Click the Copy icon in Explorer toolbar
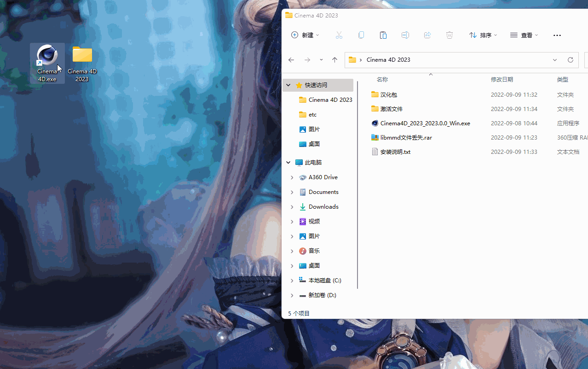588x369 pixels. pos(361,35)
